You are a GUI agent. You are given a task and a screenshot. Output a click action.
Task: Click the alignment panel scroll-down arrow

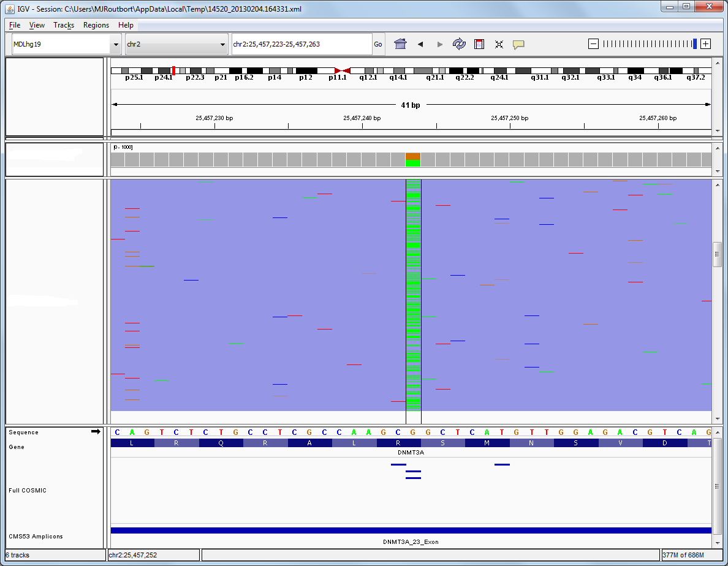718,418
